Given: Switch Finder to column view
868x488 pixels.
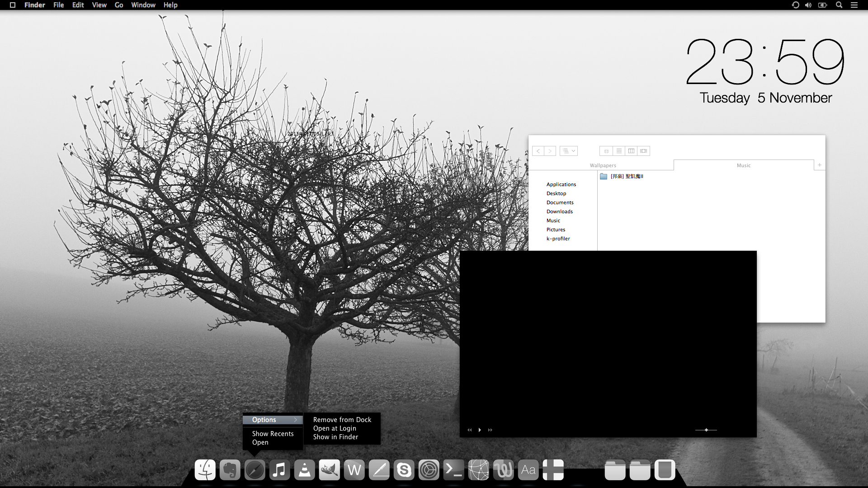Looking at the screenshot, I should click(631, 151).
